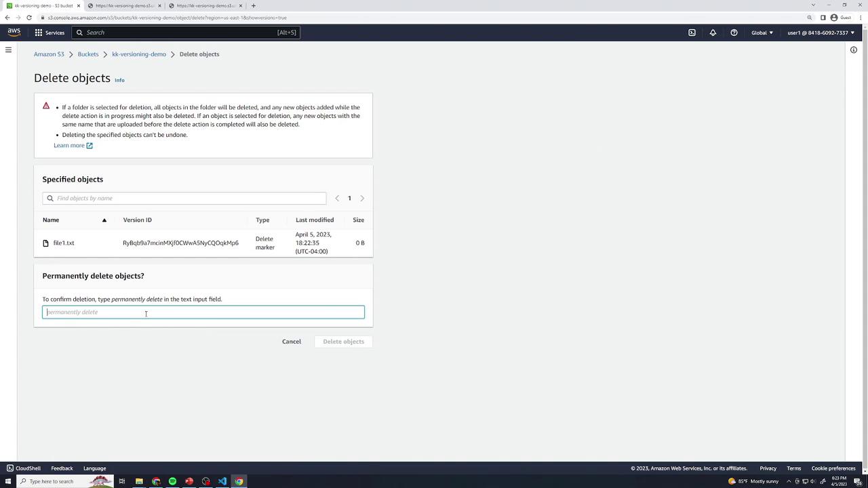Click the warning triangle icon in the alert

click(46, 106)
